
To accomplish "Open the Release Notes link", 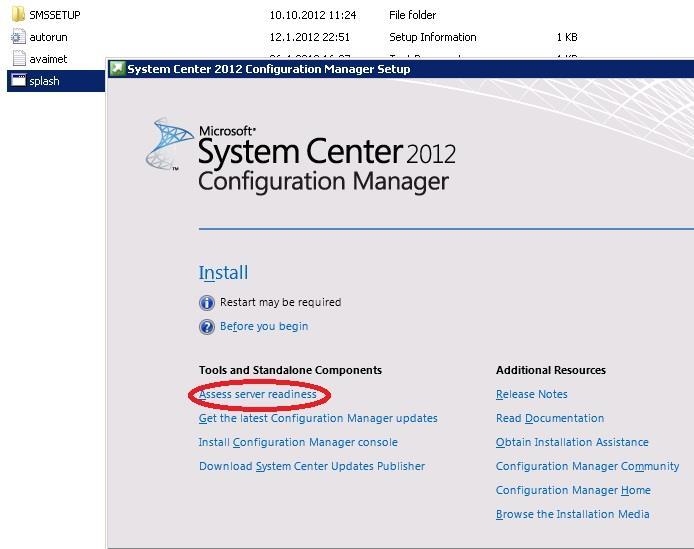I will [x=532, y=394].
